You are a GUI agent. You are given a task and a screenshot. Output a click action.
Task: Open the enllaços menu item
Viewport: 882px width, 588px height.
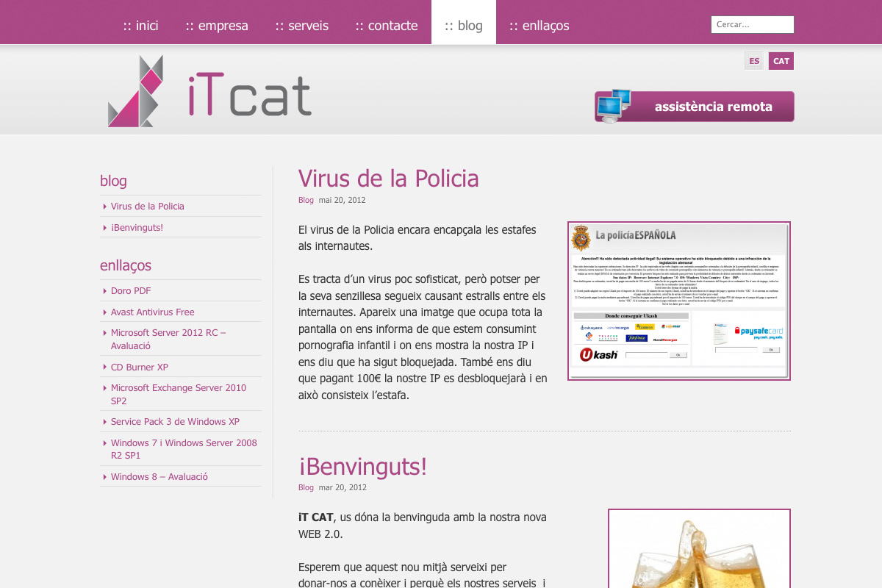pos(539,26)
